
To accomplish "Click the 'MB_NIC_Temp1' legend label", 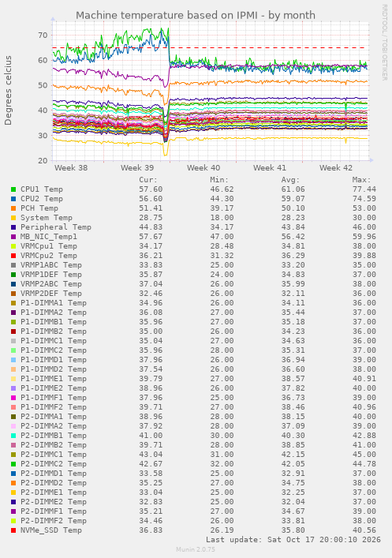I will click(49, 237).
